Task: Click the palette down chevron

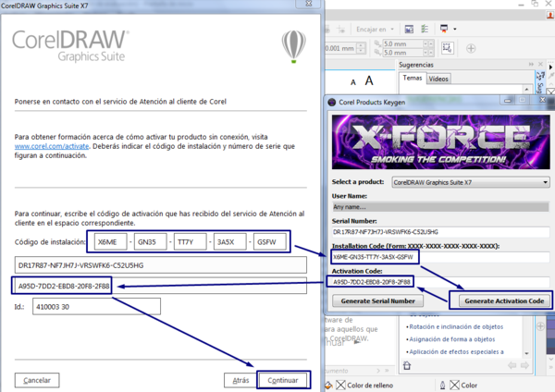Action: click(551, 359)
